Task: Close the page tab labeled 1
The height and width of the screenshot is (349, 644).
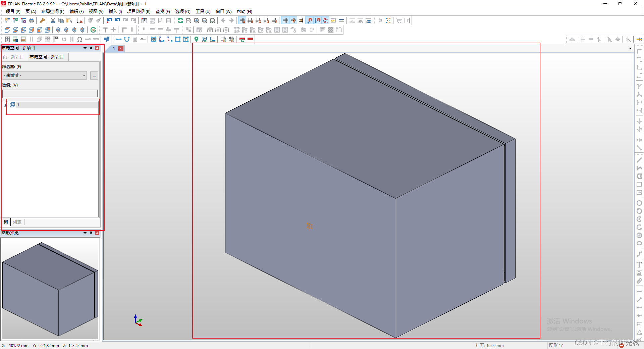Action: point(121,48)
